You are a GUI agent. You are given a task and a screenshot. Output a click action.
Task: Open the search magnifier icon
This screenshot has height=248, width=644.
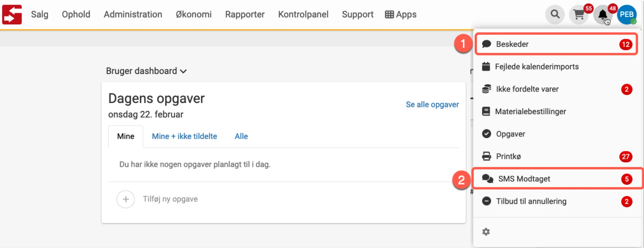[x=555, y=14]
